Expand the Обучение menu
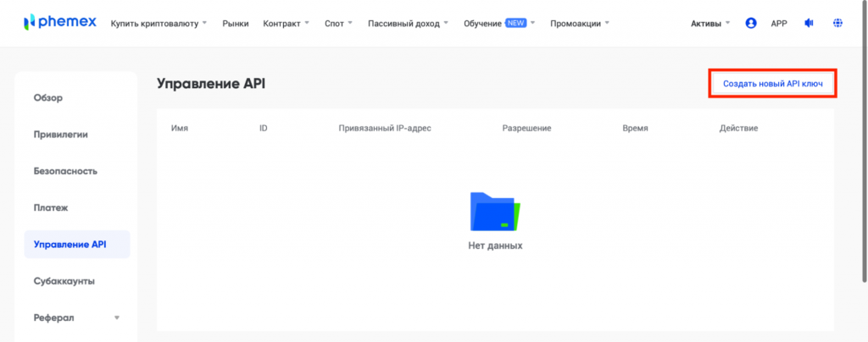Image resolution: width=868 pixels, height=342 pixels. point(500,23)
